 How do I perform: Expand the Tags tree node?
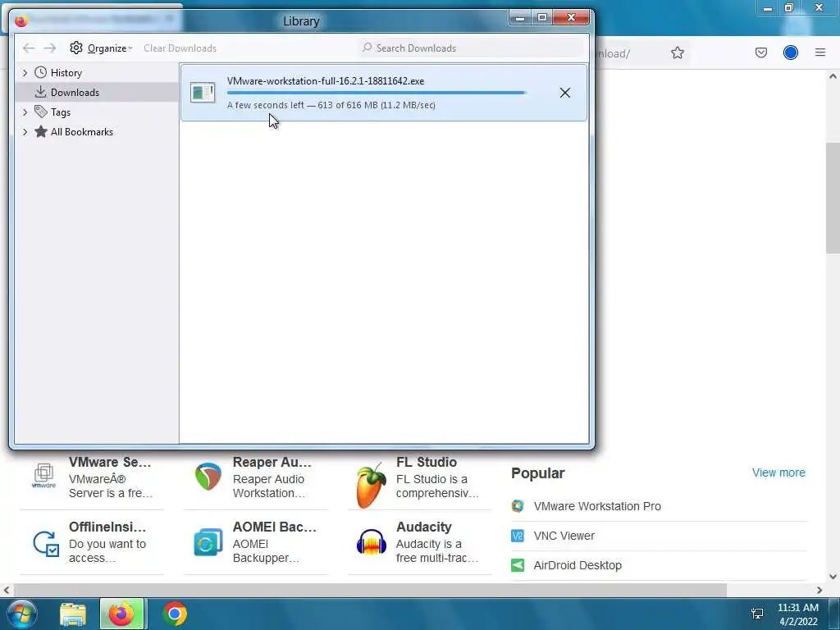25,112
